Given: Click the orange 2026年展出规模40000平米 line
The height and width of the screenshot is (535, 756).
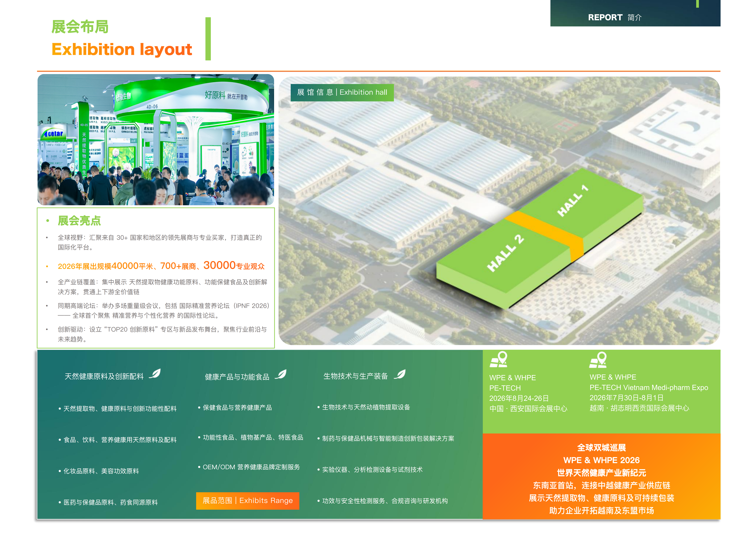Looking at the screenshot, I should (x=161, y=266).
